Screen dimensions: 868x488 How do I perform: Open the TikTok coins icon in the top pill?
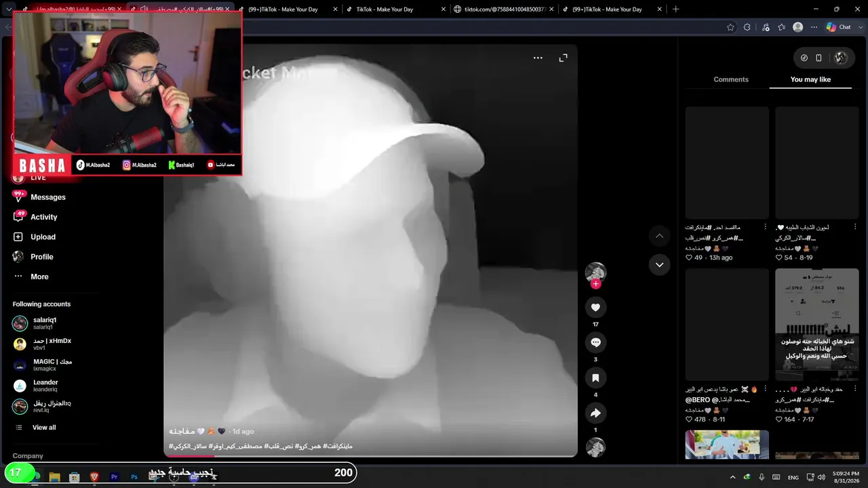pyautogui.click(x=804, y=58)
